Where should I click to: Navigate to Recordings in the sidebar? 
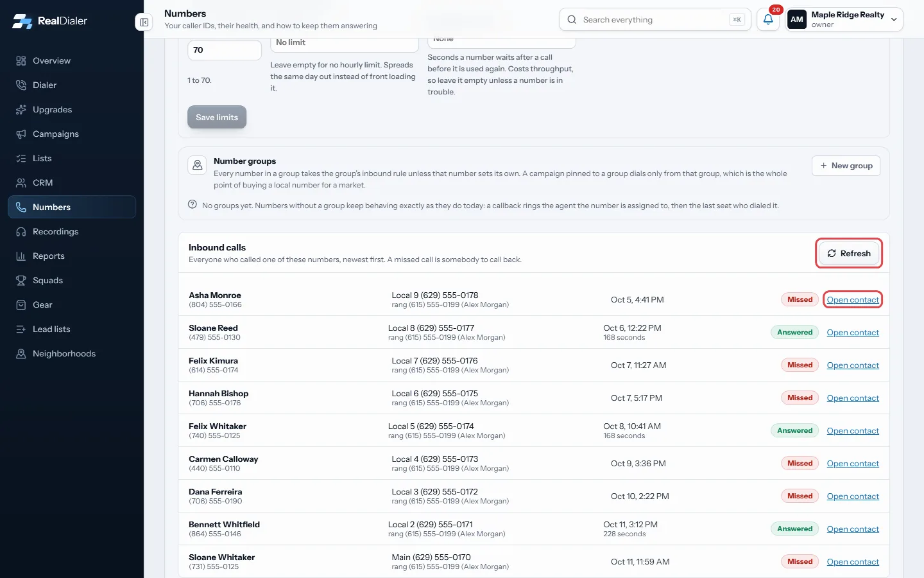72,232
